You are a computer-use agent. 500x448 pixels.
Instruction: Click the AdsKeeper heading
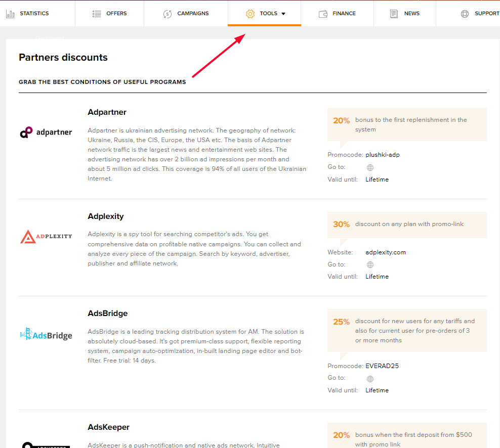[108, 427]
